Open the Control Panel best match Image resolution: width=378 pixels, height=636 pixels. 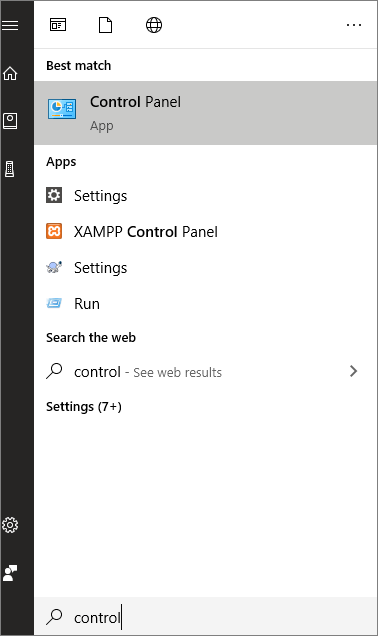point(206,113)
